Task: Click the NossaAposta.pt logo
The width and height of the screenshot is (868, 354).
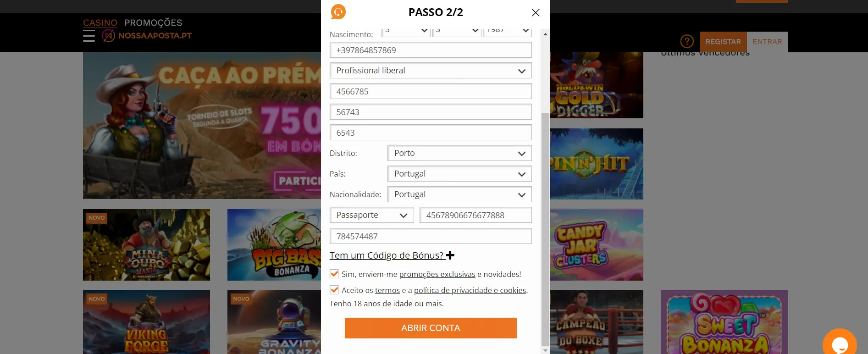Action: (147, 36)
